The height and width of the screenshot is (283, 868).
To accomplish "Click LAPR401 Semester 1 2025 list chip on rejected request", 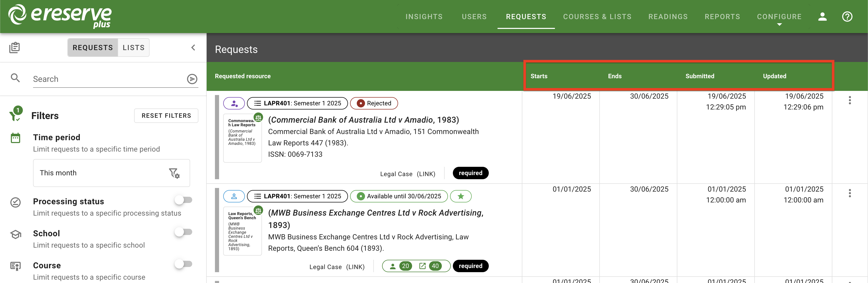I will pos(297,103).
